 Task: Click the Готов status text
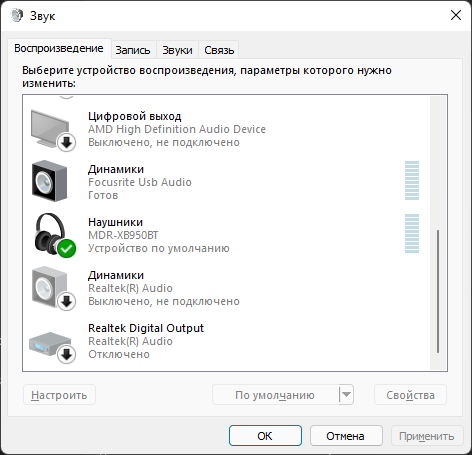[x=103, y=195]
